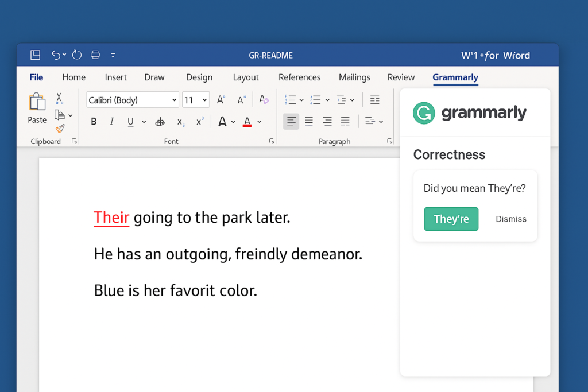
Task: Open the Bullets style dropdown arrow
Action: pos(301,100)
